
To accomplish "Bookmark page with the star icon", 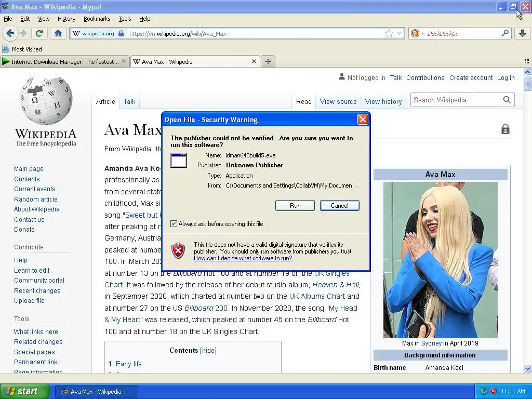I will coord(389,33).
